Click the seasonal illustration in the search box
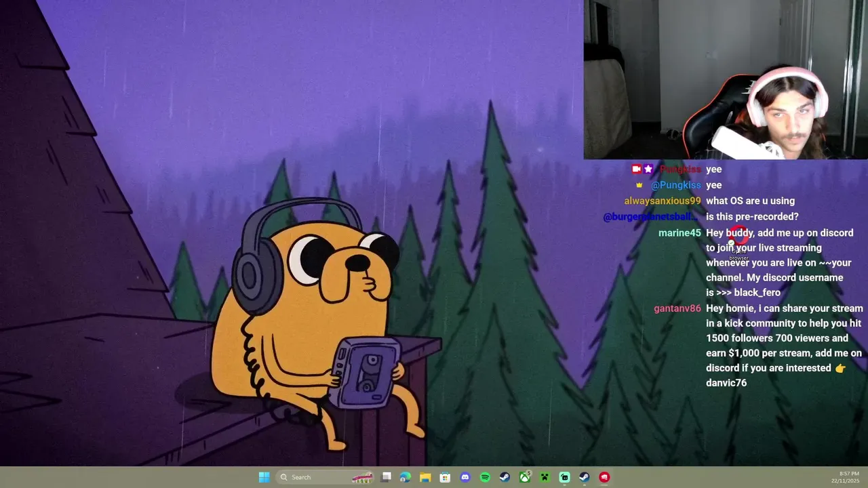This screenshot has width=868, height=488. pyautogui.click(x=363, y=478)
